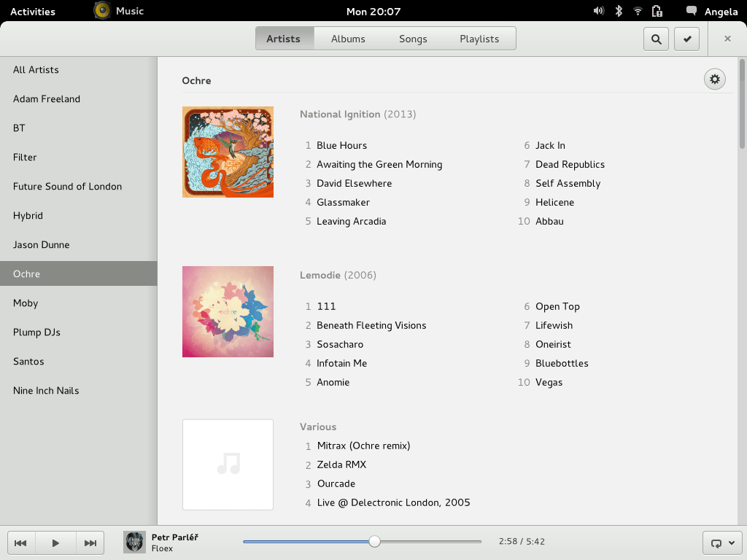This screenshot has width=747, height=560.
Task: Skip to the previous track
Action: 20,542
